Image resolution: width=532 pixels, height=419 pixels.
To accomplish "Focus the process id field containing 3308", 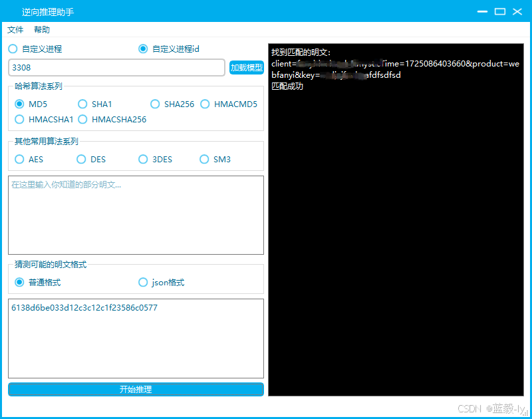I will click(116, 68).
